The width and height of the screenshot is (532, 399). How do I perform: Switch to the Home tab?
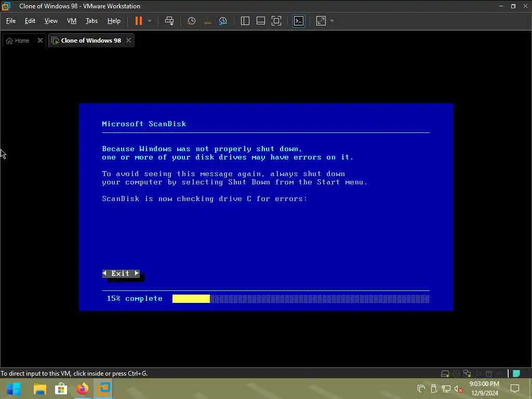tap(18, 41)
